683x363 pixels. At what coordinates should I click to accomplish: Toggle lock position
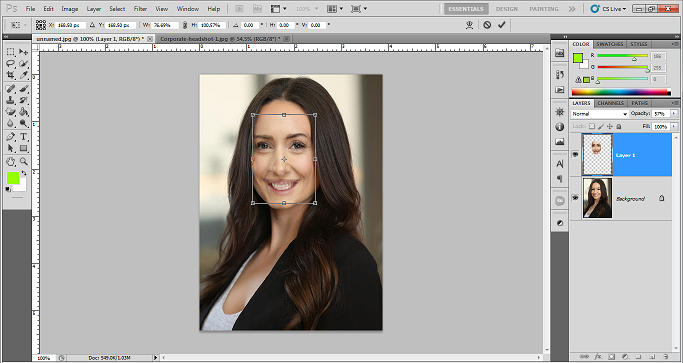(x=610, y=126)
